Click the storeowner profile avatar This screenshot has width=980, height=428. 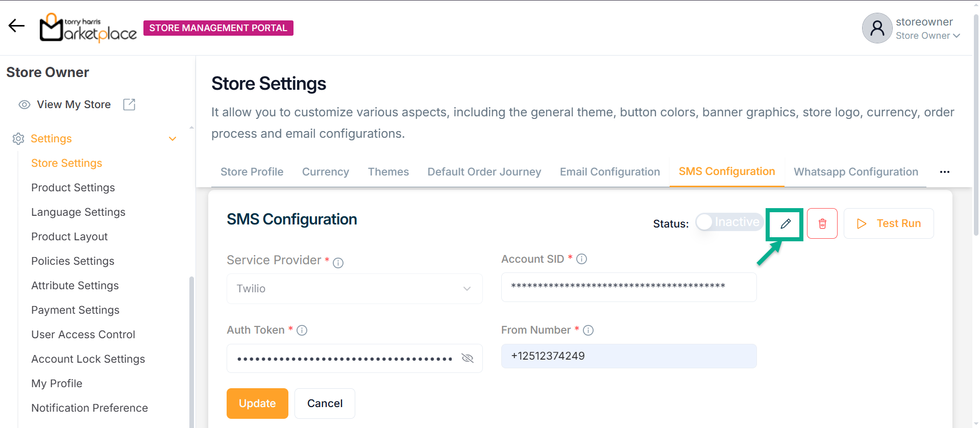(x=877, y=28)
